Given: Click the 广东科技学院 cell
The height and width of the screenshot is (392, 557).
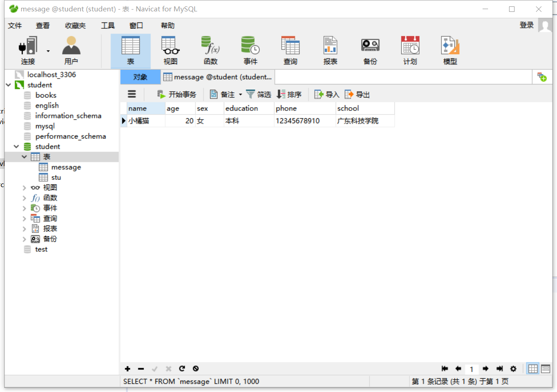Looking at the screenshot, I should point(365,121).
